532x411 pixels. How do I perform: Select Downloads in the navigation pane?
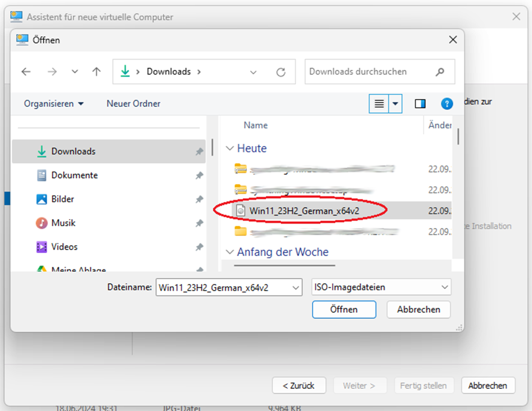coord(109,151)
